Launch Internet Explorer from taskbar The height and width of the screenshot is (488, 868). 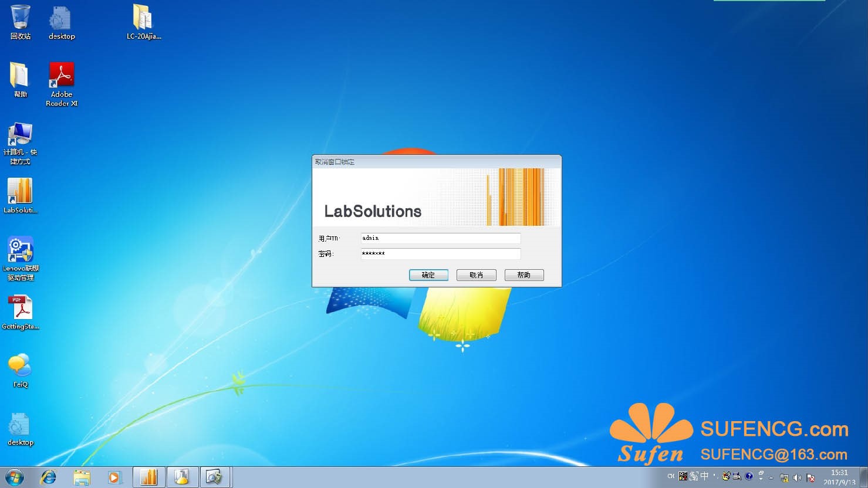coord(48,477)
